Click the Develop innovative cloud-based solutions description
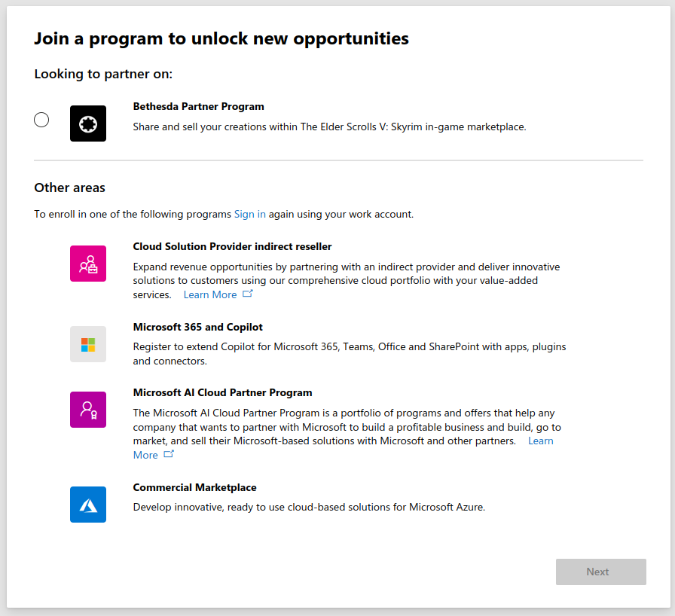This screenshot has width=675, height=616. pyautogui.click(x=309, y=507)
